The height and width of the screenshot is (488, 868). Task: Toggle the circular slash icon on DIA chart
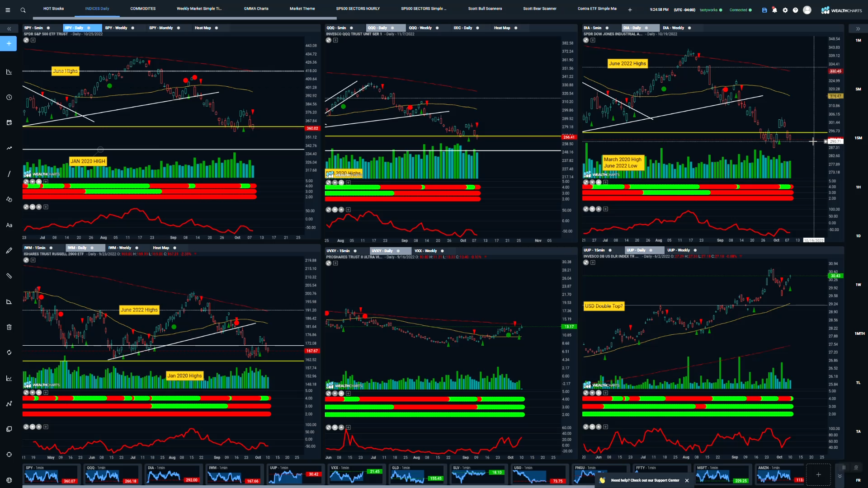tap(586, 40)
